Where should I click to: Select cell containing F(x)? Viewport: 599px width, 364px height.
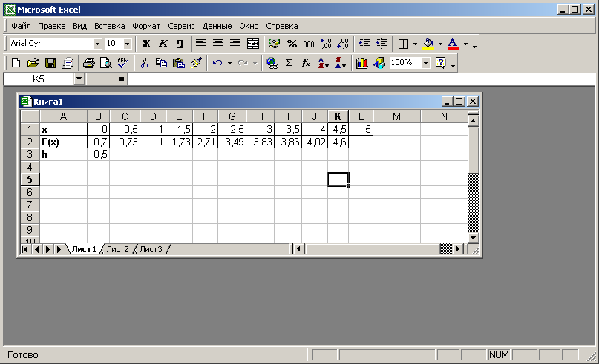point(63,142)
